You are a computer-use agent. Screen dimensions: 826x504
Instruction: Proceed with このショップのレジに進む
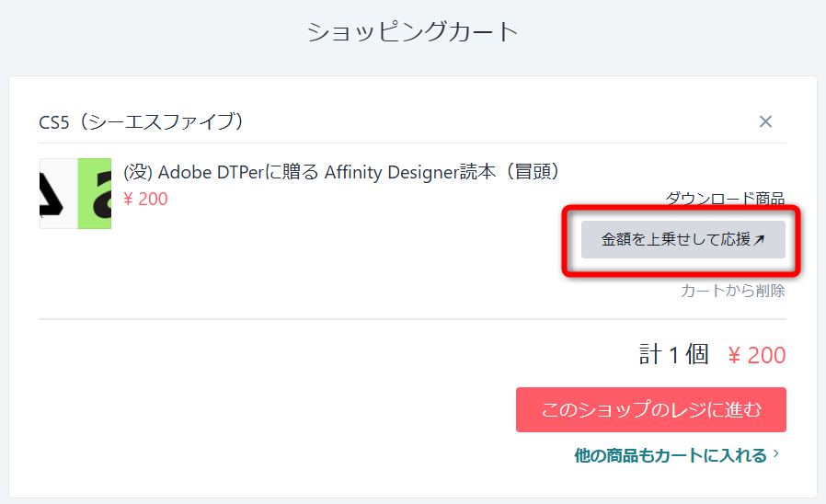pos(650,409)
